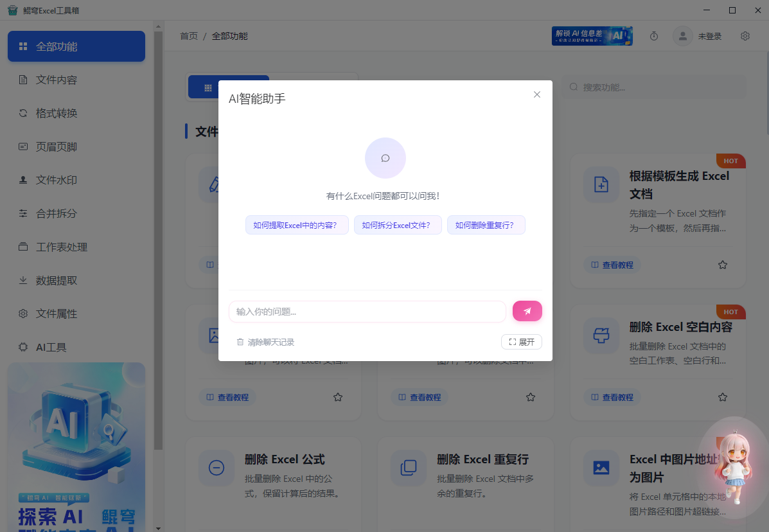Expand the AI assistant dialog with 展开

tap(522, 342)
